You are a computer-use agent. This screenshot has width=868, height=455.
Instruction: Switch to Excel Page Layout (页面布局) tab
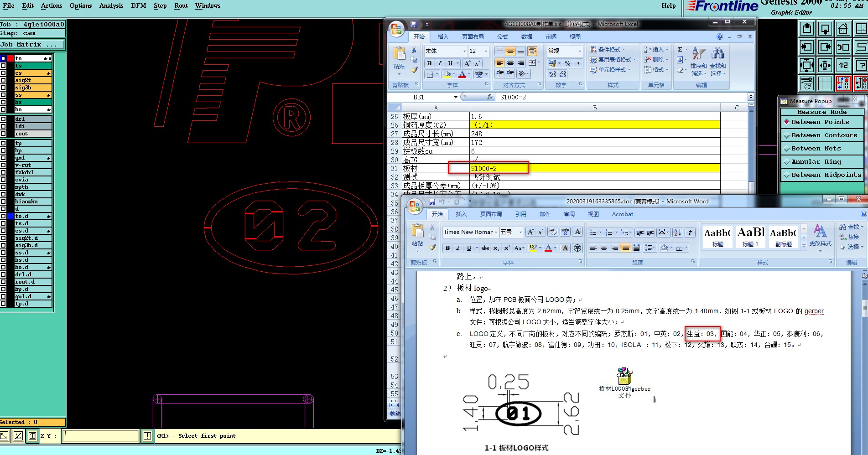(473, 37)
